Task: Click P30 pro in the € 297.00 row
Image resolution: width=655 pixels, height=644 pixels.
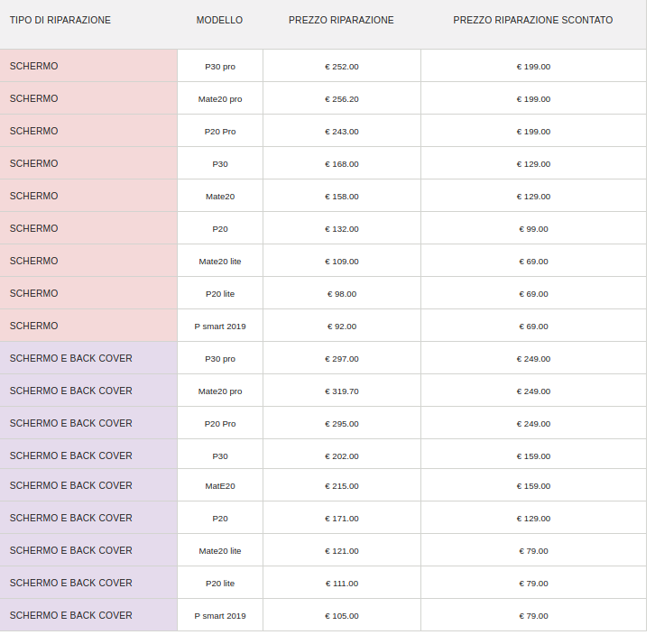Action: pyautogui.click(x=220, y=359)
